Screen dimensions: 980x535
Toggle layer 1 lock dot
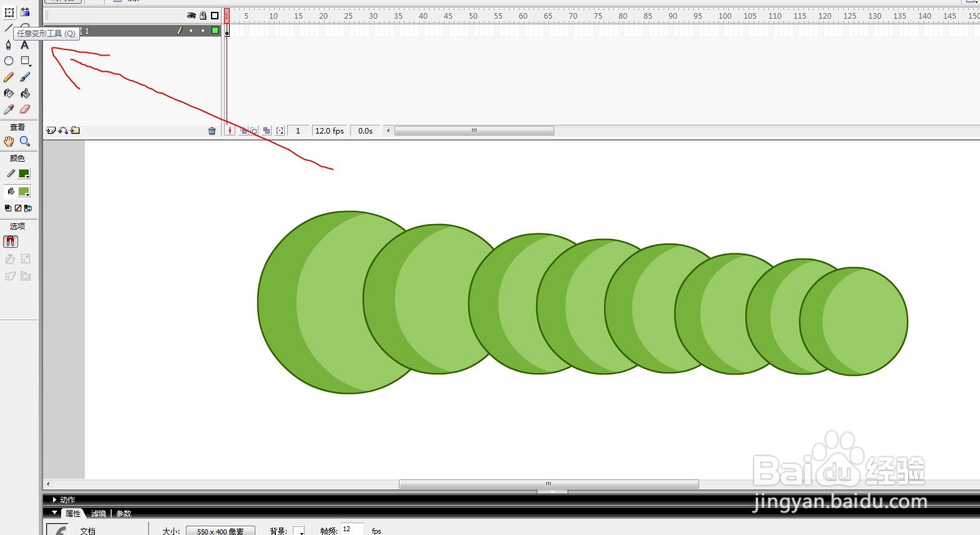pyautogui.click(x=203, y=31)
